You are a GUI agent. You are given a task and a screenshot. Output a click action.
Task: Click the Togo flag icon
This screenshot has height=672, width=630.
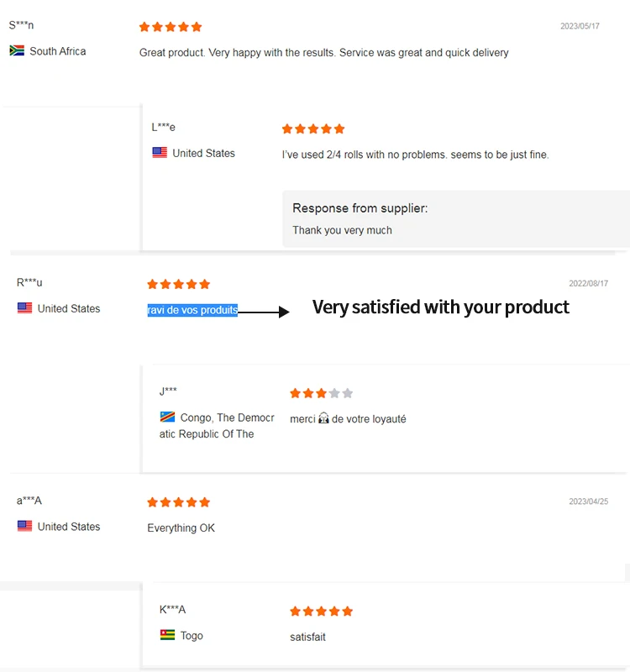pos(167,635)
